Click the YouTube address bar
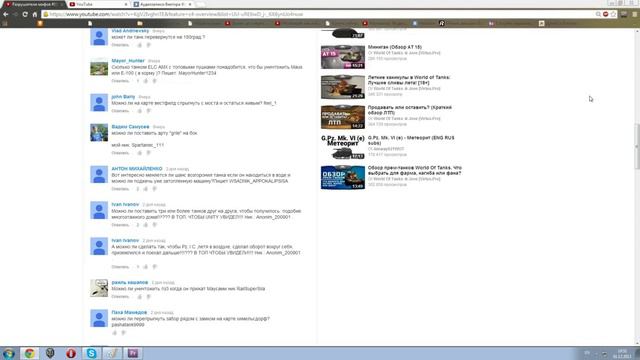The width and height of the screenshot is (640, 360). [318, 14]
